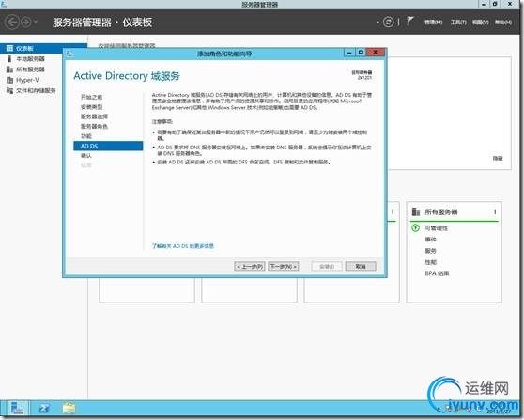Click the back arrow in Server Manager header
The height and width of the screenshot is (420, 524).
[12, 23]
